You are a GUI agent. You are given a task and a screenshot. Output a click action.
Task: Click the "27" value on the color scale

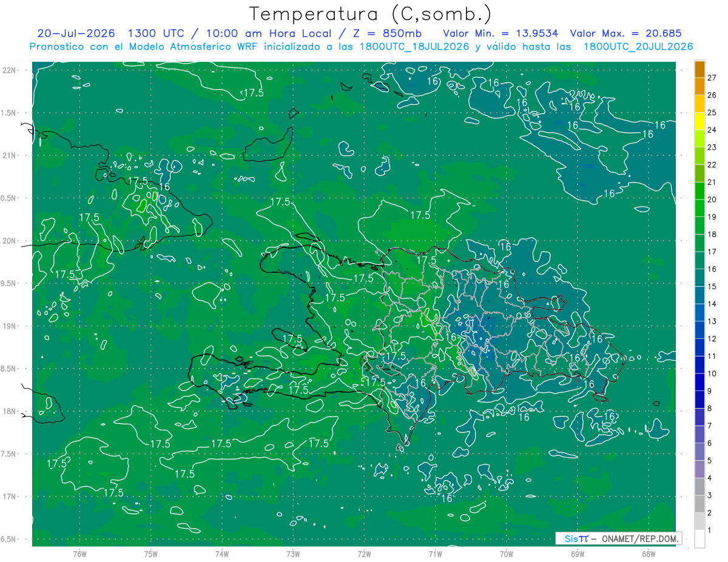pos(712,78)
